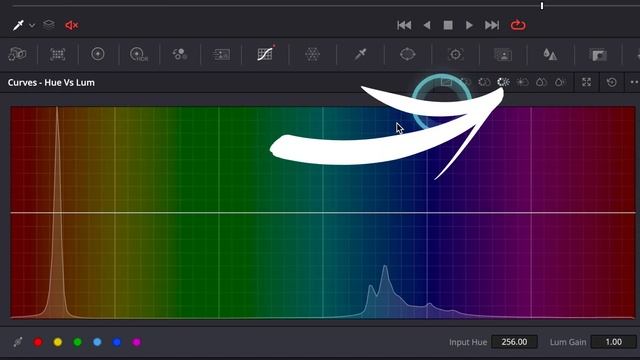Open the RGB Mixer palette
Viewport: 640px width, 360px height.
click(x=180, y=54)
